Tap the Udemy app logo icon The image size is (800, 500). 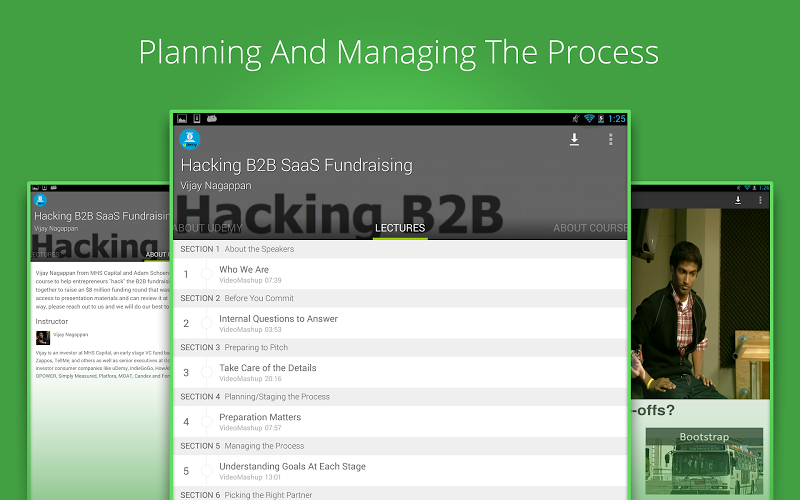click(189, 140)
